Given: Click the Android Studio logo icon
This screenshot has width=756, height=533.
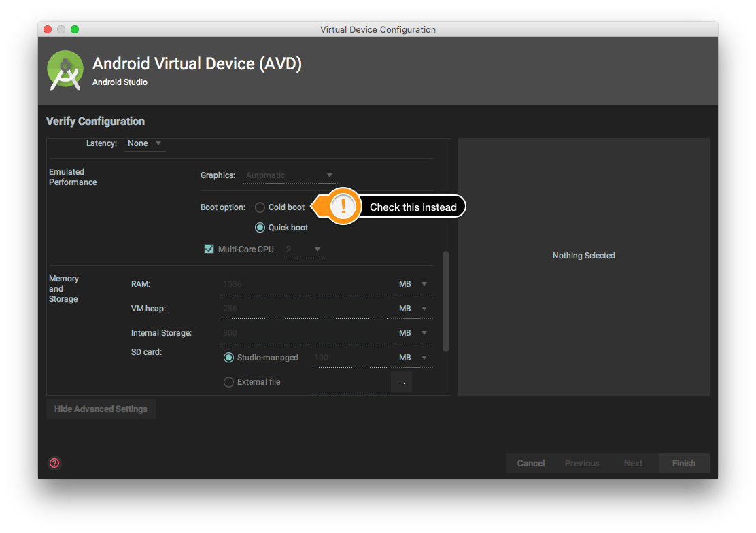Looking at the screenshot, I should (x=65, y=71).
